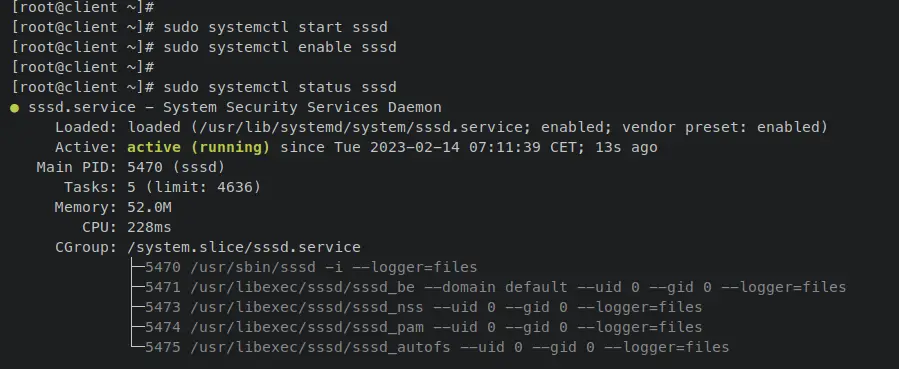Select process 5470 /usr/sbin/sssd line
The width and height of the screenshot is (899, 369).
311,268
